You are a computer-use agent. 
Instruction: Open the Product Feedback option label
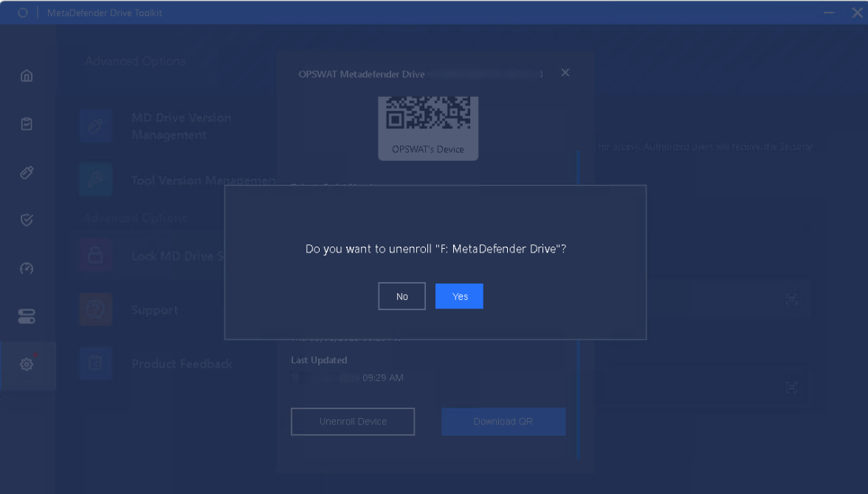182,364
